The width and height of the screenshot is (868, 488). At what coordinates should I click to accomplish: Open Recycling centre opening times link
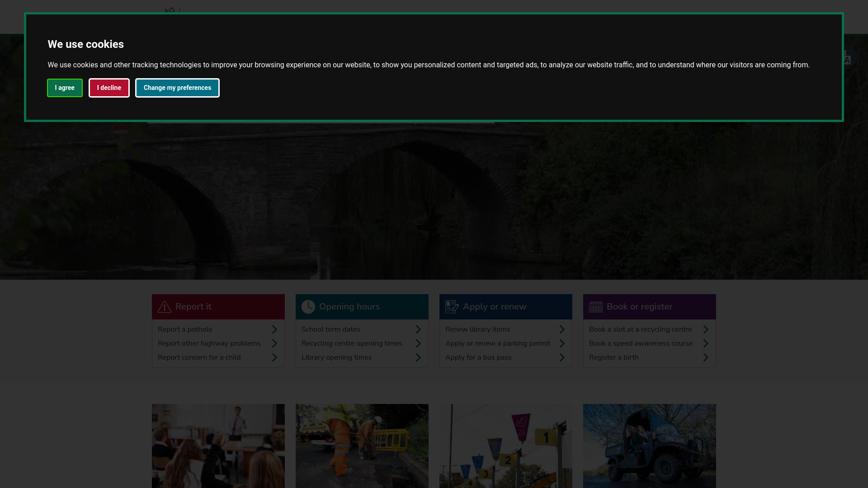(352, 343)
